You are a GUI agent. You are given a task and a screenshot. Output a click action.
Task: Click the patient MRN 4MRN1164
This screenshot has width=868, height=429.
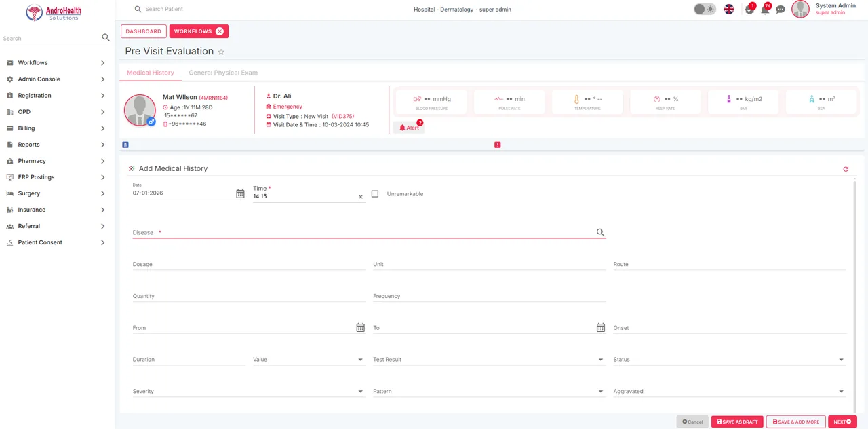(213, 98)
